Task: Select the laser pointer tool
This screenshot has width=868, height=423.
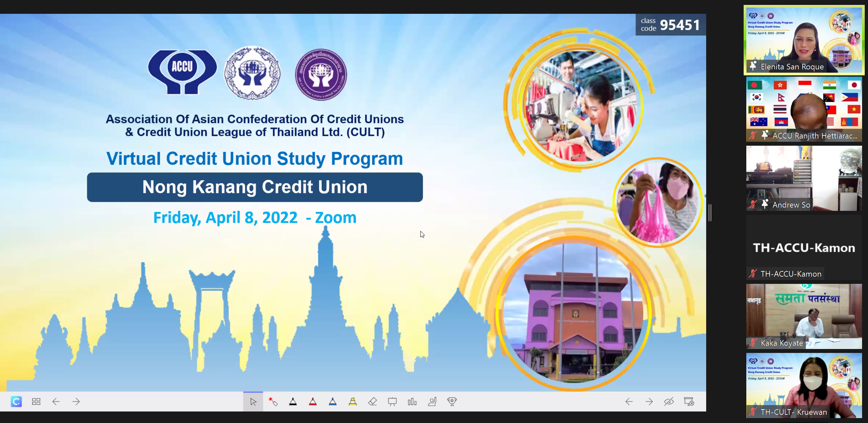Action: click(x=273, y=401)
